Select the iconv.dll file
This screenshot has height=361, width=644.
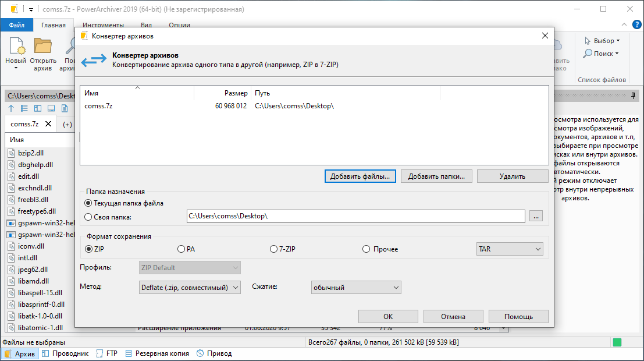point(31,246)
